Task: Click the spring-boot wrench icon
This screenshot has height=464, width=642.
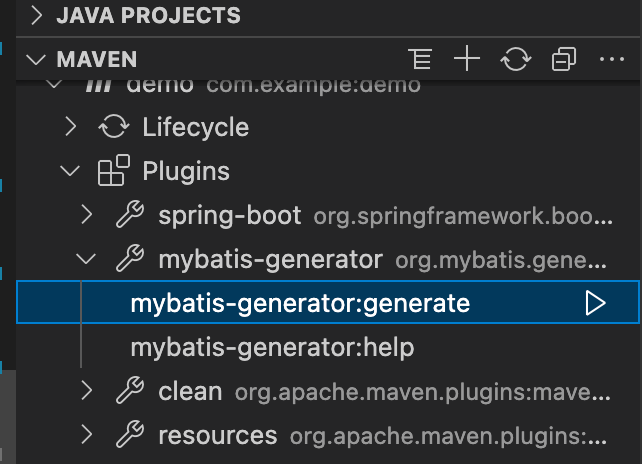Action: (130, 214)
